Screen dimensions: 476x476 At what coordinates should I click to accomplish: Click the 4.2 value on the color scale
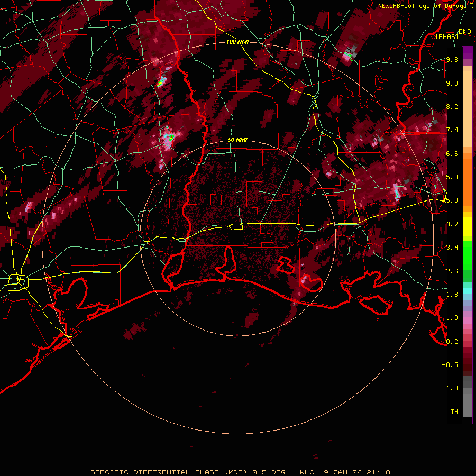[x=452, y=224]
